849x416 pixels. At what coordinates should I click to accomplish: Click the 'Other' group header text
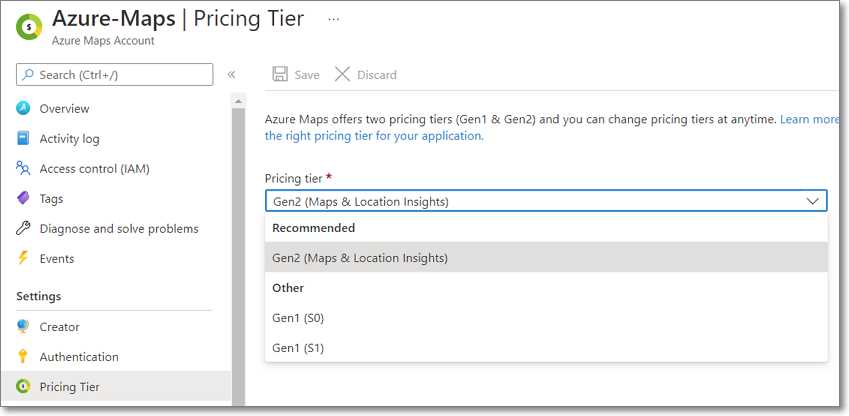[x=288, y=288]
